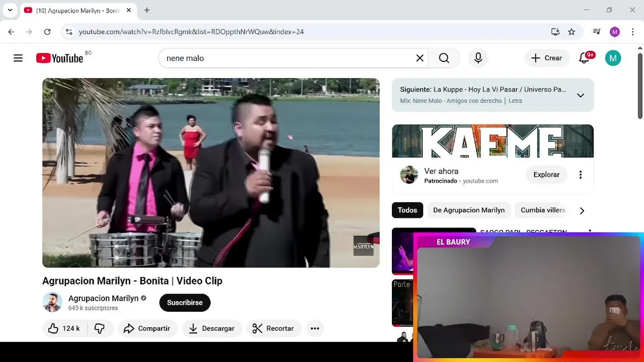This screenshot has height=362, width=644.
Task: Click the Ver ahora ad title
Action: click(441, 171)
